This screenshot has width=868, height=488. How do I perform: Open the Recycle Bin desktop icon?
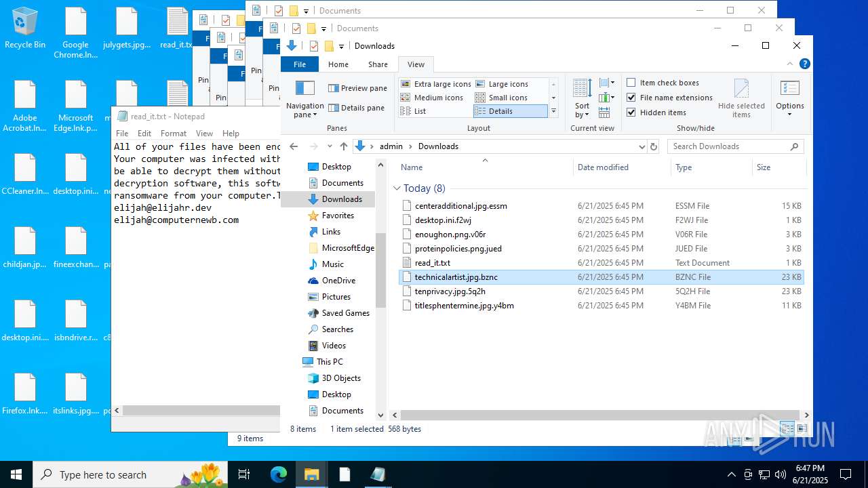coord(25,28)
